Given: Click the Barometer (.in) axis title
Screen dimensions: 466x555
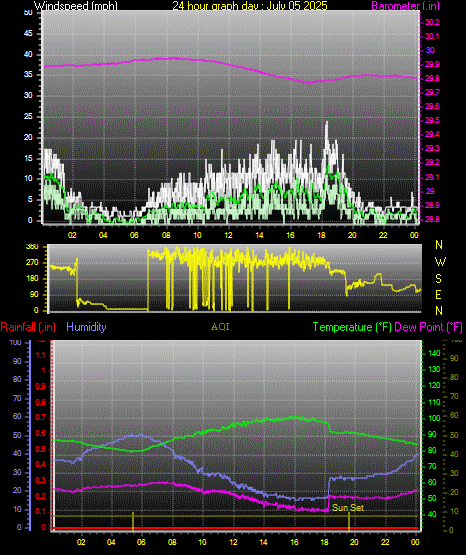Looking at the screenshot, I should pos(405,5).
